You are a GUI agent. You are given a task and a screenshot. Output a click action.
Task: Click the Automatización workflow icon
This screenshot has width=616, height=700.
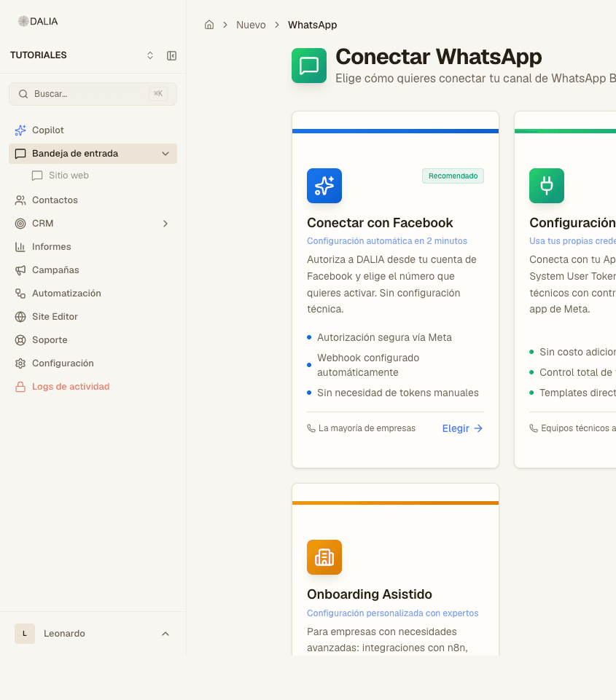point(20,294)
